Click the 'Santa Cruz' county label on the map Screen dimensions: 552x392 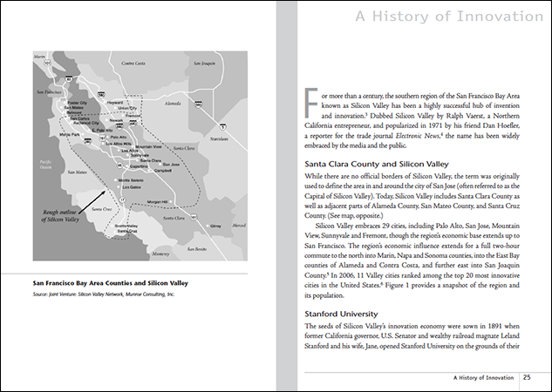tap(102, 209)
